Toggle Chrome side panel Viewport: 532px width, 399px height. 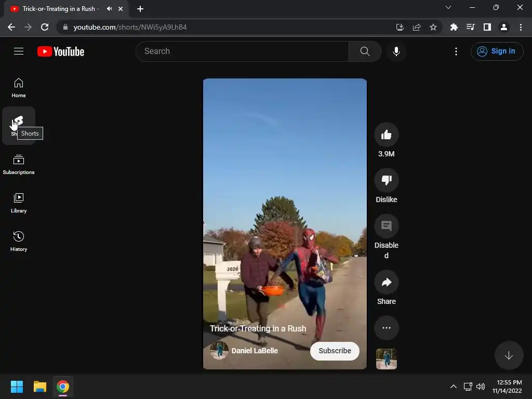click(x=487, y=27)
